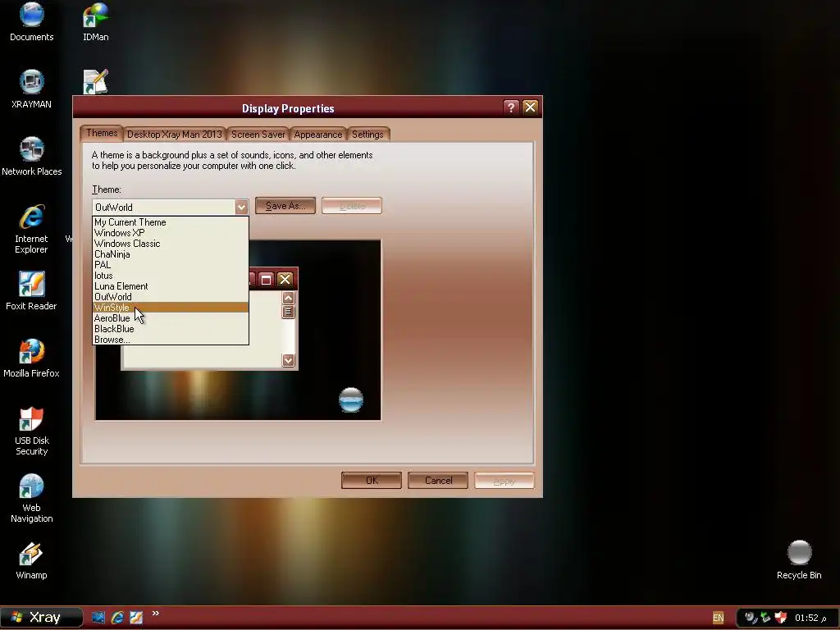Screen dimensions: 840x630
Task: Click the Foxit icon in the quick launch
Action: click(x=136, y=618)
